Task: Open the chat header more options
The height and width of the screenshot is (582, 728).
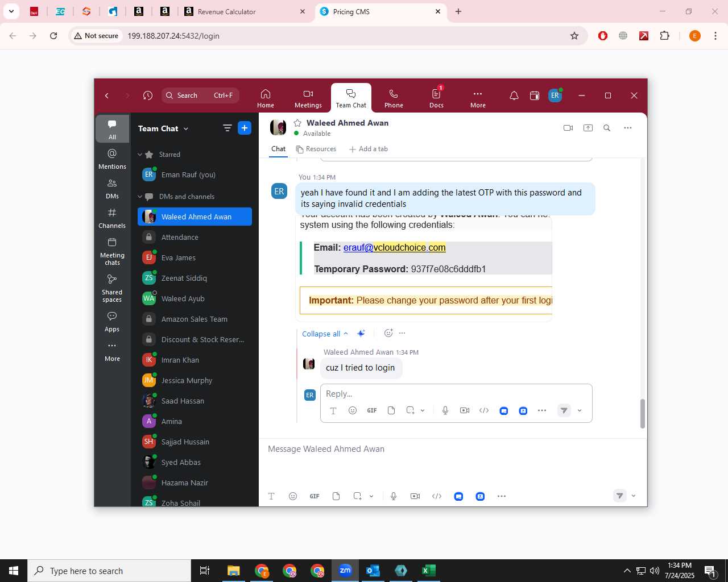Action: (x=628, y=128)
